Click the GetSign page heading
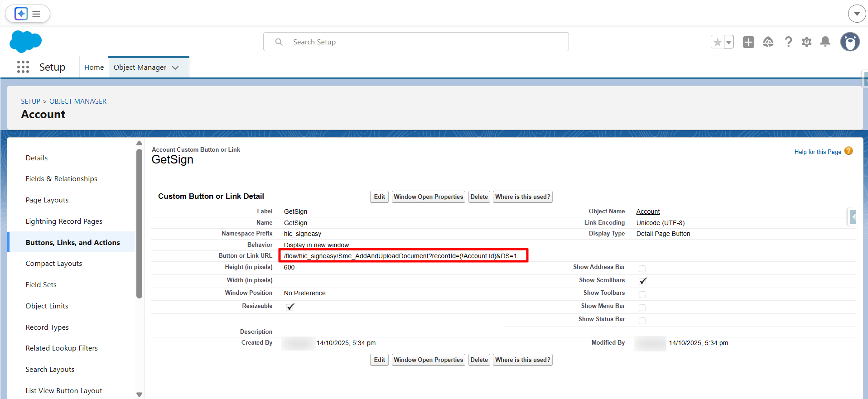 pyautogui.click(x=172, y=160)
